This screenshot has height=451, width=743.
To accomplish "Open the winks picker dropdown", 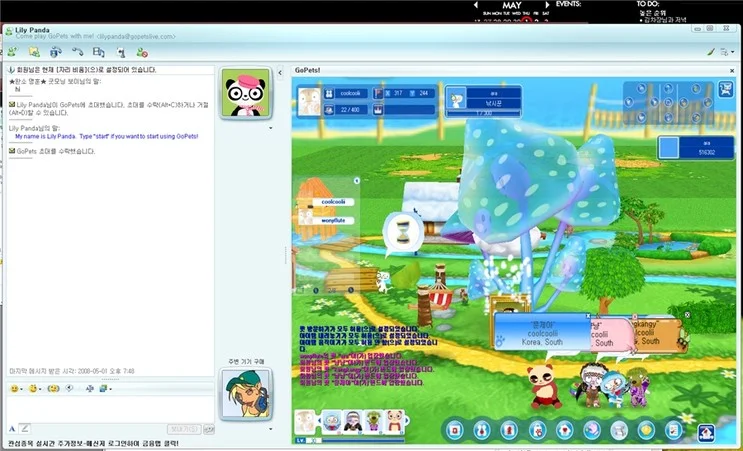I will [34, 388].
